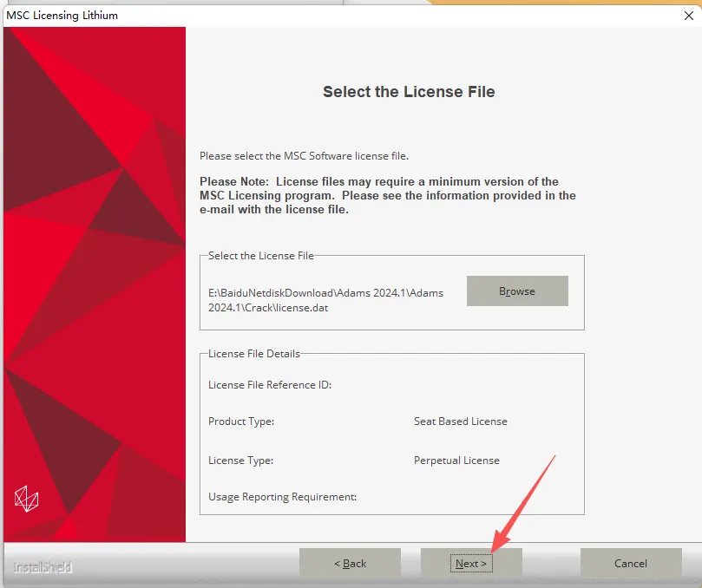Click the 'Select the License File' heading
Screen dimensions: 702x588
(x=409, y=92)
